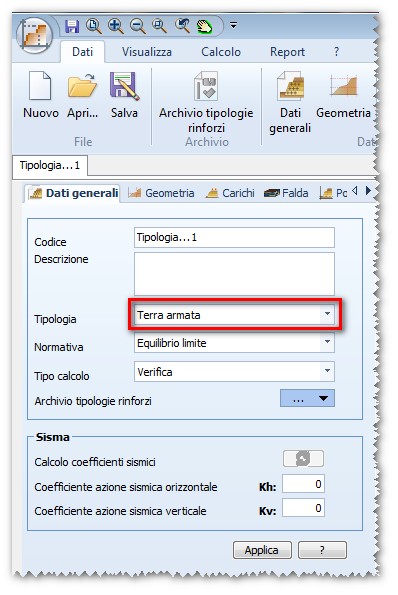Click Calcolo coefficienti sismici refresh button

tap(303, 459)
